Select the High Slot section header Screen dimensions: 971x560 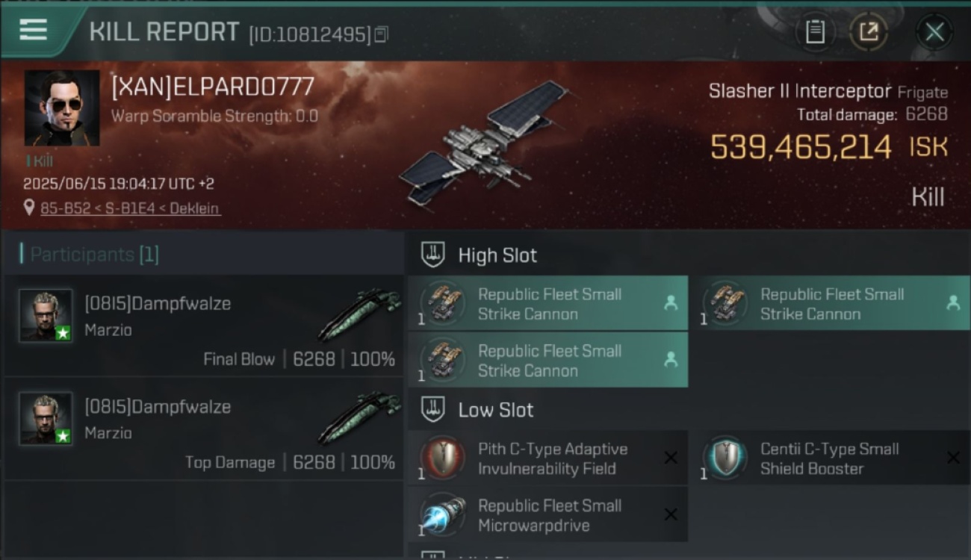tap(497, 255)
